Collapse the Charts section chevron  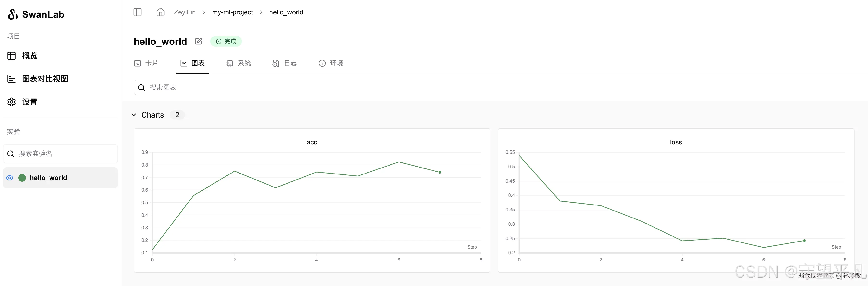point(134,115)
